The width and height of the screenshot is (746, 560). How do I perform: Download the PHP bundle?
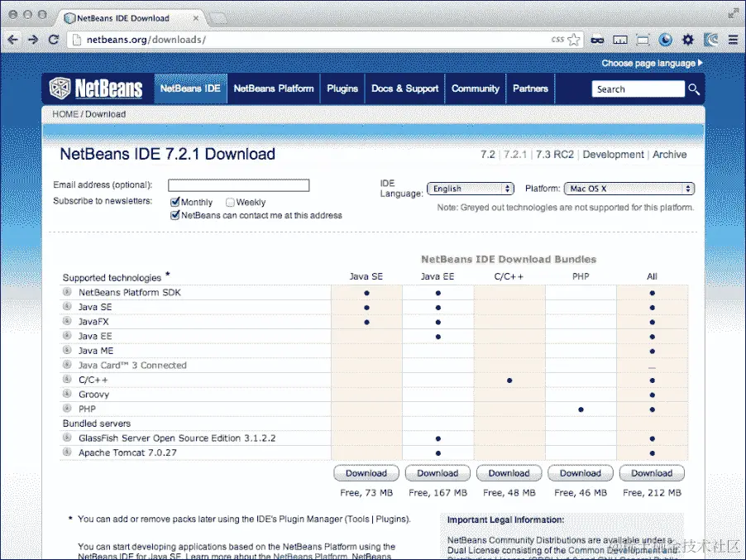point(581,473)
